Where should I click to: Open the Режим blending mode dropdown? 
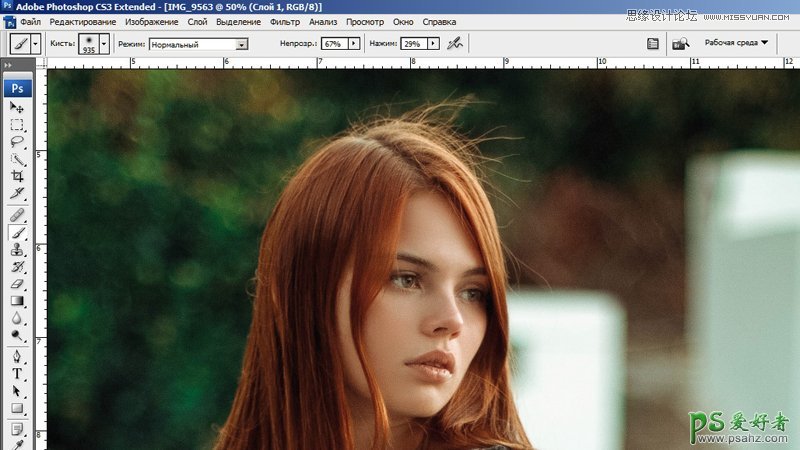[x=241, y=45]
